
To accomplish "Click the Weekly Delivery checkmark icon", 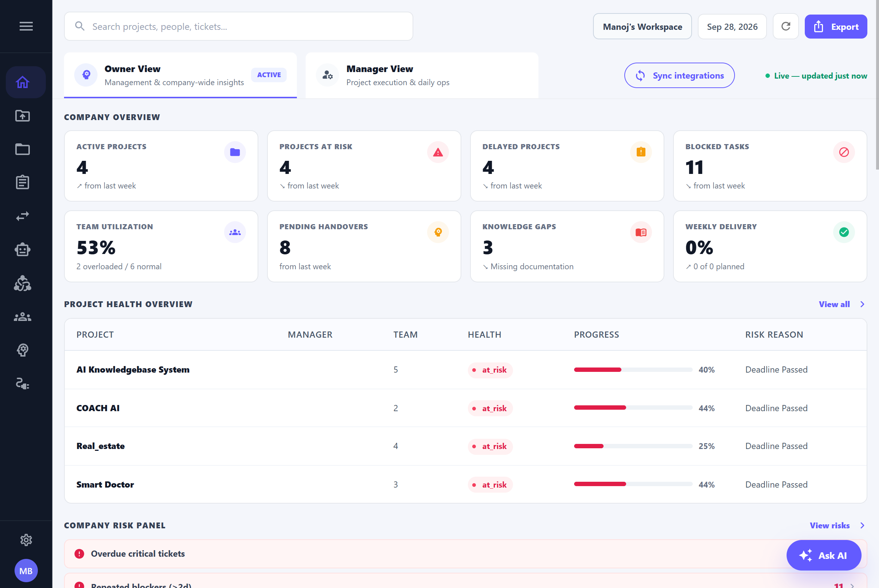I will [844, 232].
